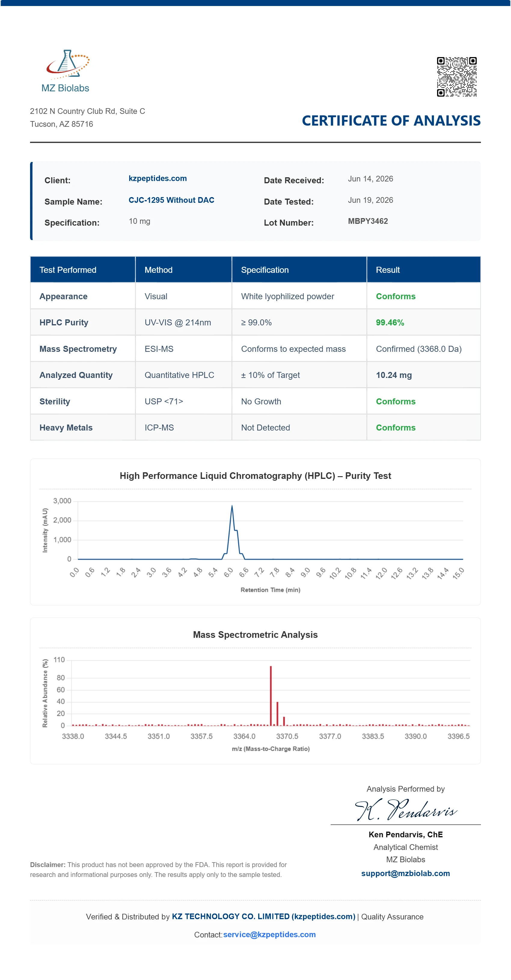Click the Disclaimer paragraph text
This screenshot has height=980, width=511.
[158, 870]
